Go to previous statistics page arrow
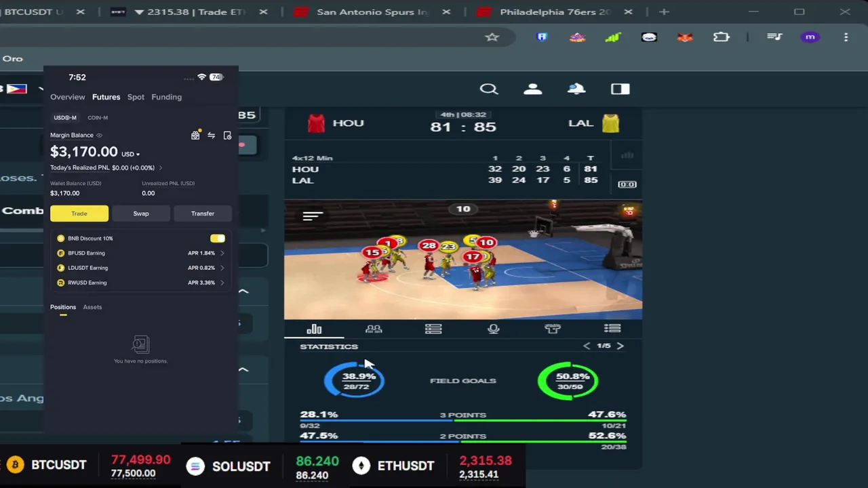This screenshot has width=868, height=488. pyautogui.click(x=587, y=346)
